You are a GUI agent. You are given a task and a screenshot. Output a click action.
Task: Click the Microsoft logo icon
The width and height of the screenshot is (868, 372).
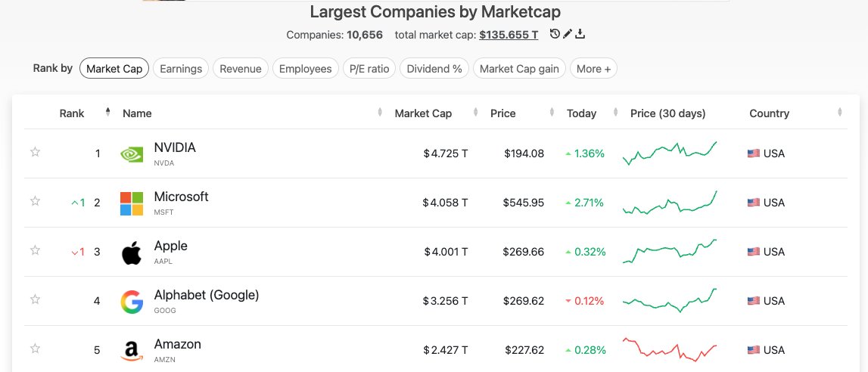click(x=132, y=203)
